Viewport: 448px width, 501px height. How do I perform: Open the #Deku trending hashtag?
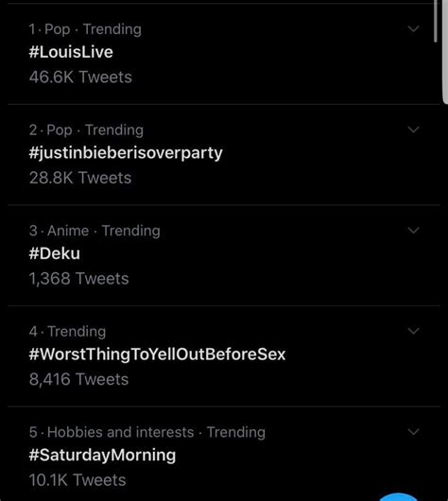tap(54, 253)
